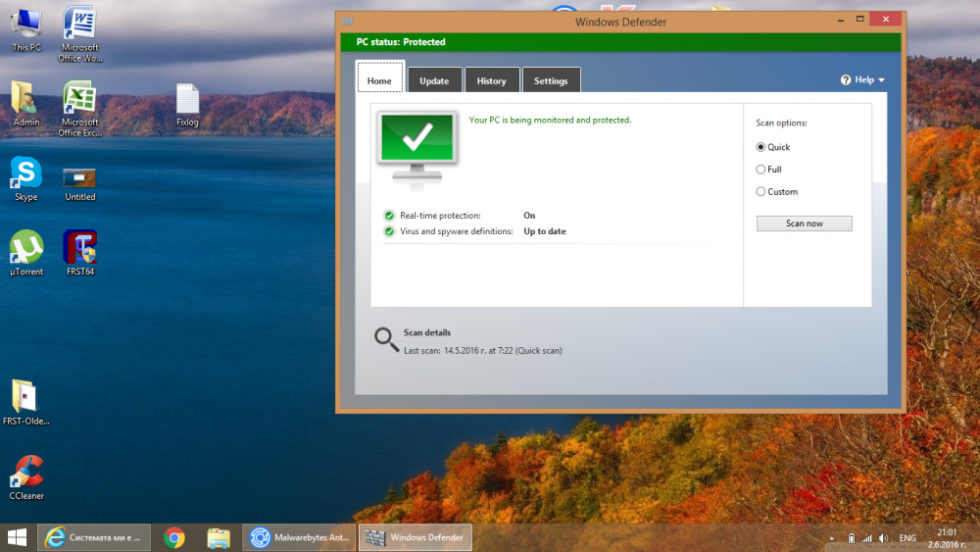The width and height of the screenshot is (980, 552).
Task: Click Virus and spyware definitions check icon
Action: [389, 232]
